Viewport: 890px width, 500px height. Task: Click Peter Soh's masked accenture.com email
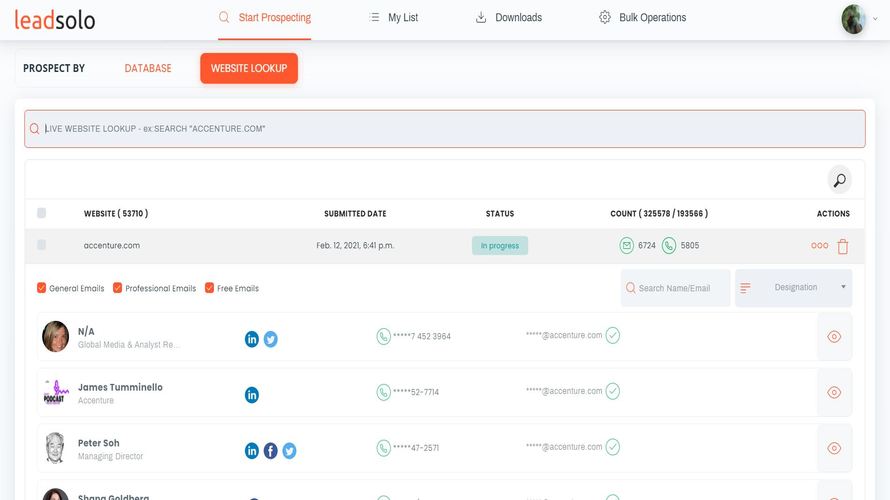click(564, 447)
